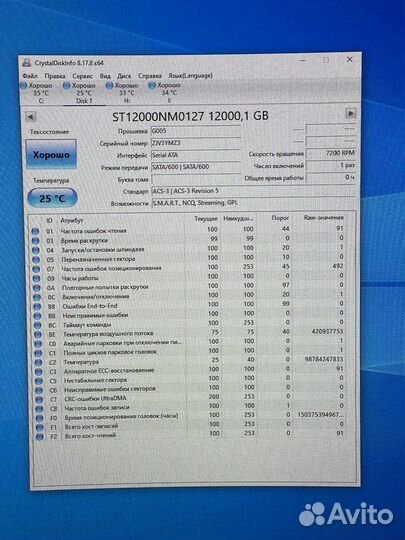Open the Файл menu

30,76
